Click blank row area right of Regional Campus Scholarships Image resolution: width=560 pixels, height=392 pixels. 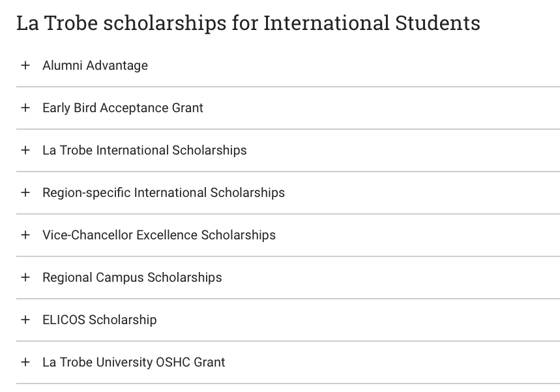[391, 277]
